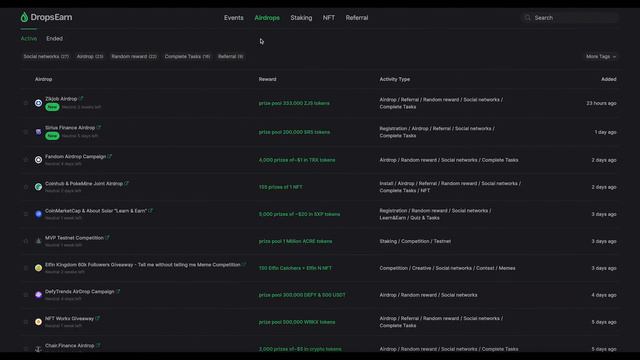640x360 pixels.
Task: Click the New badge under Zkjob Airdrop
Action: [52, 107]
